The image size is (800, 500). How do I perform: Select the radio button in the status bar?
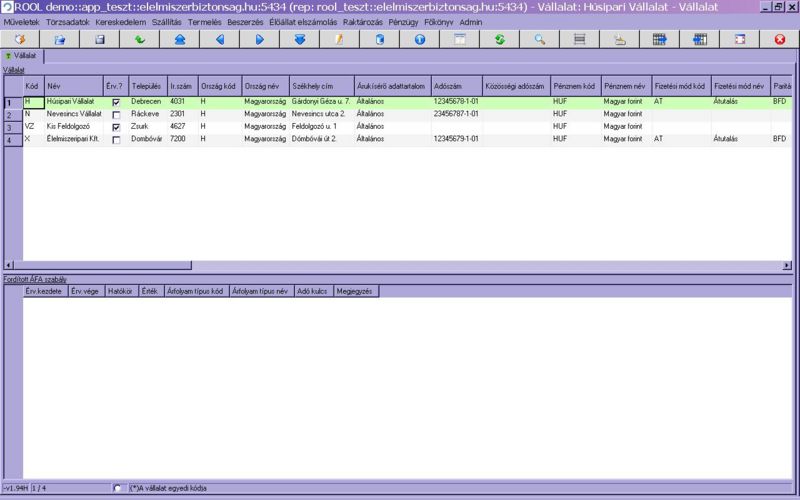point(119,488)
